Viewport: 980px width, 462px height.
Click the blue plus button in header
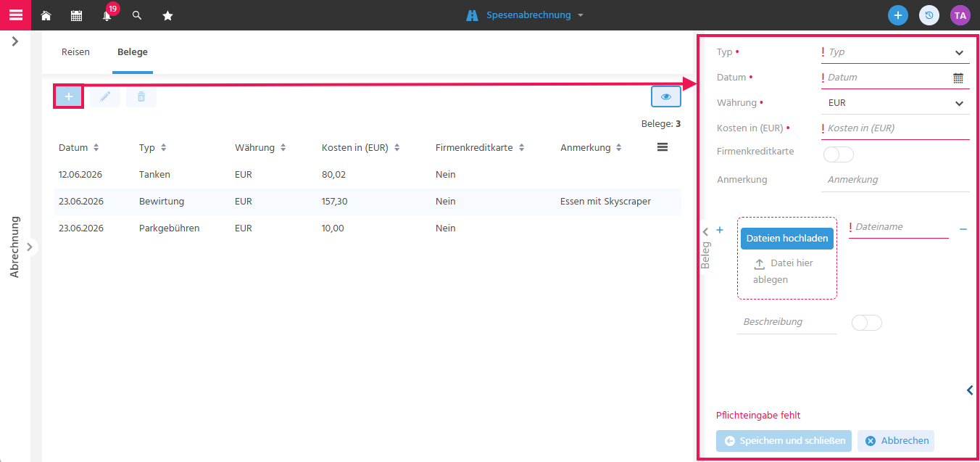click(x=898, y=15)
